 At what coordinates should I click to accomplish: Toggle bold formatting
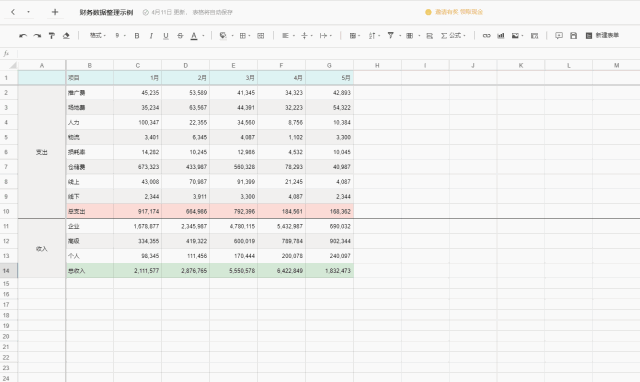pos(137,36)
